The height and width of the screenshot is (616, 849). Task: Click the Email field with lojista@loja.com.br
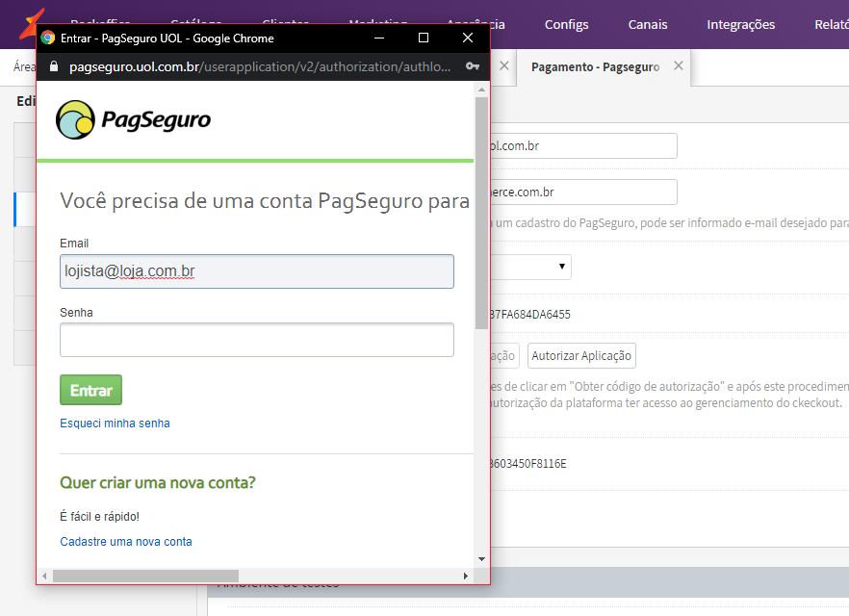tap(257, 271)
